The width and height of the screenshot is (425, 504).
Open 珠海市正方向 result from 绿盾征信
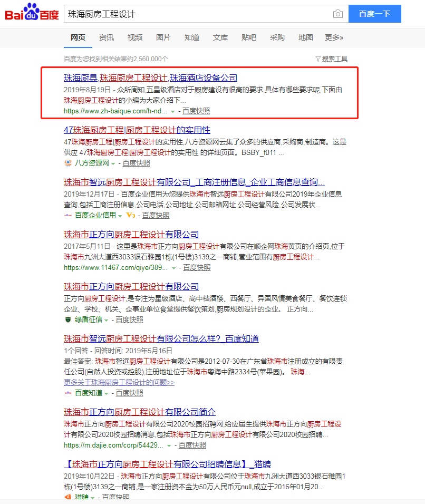(131, 286)
